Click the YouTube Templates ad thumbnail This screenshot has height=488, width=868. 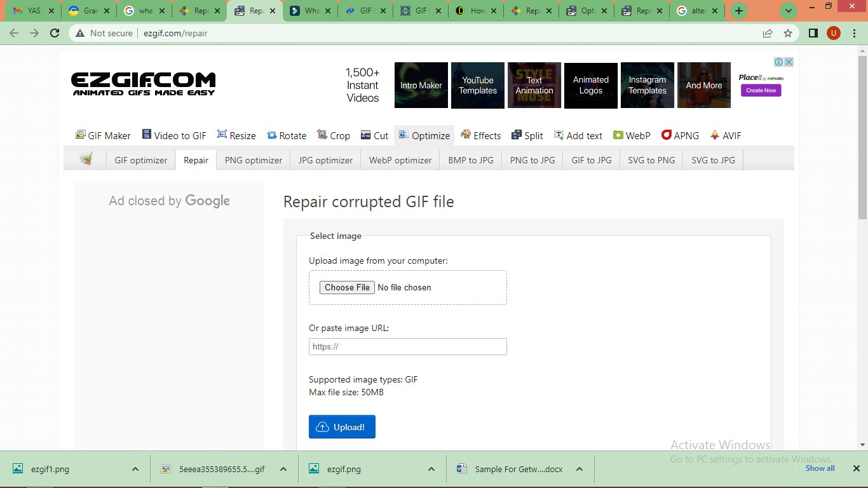coord(478,85)
